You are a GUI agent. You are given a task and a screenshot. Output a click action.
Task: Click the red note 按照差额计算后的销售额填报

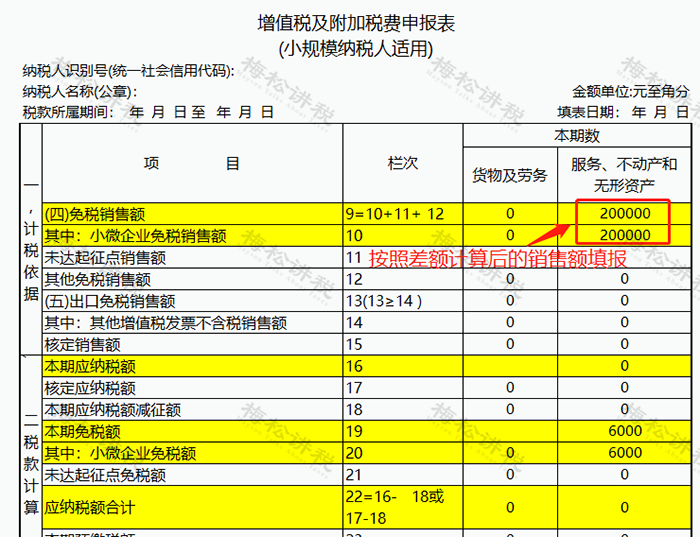tap(497, 258)
